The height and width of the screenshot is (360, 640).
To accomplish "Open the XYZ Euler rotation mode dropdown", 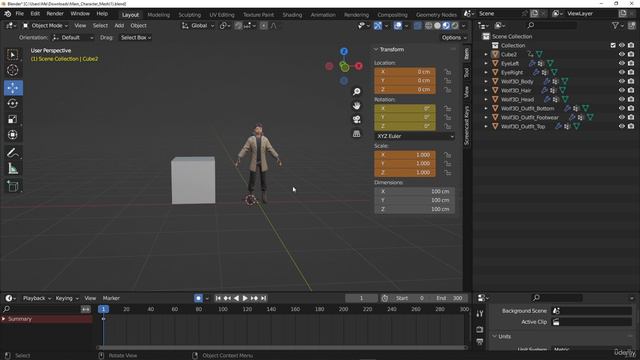I will [414, 136].
